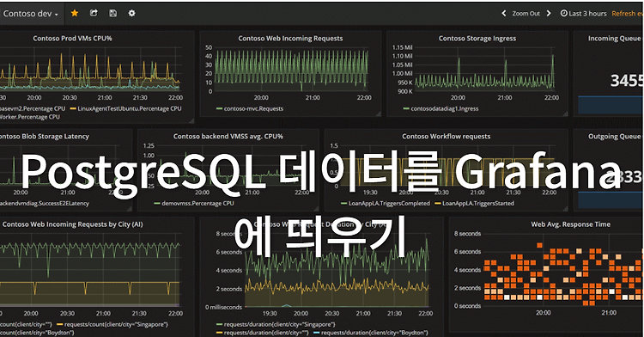644x337 pixels.
Task: Open Contoso Web Incoming Requests panel title
Action: (290, 38)
